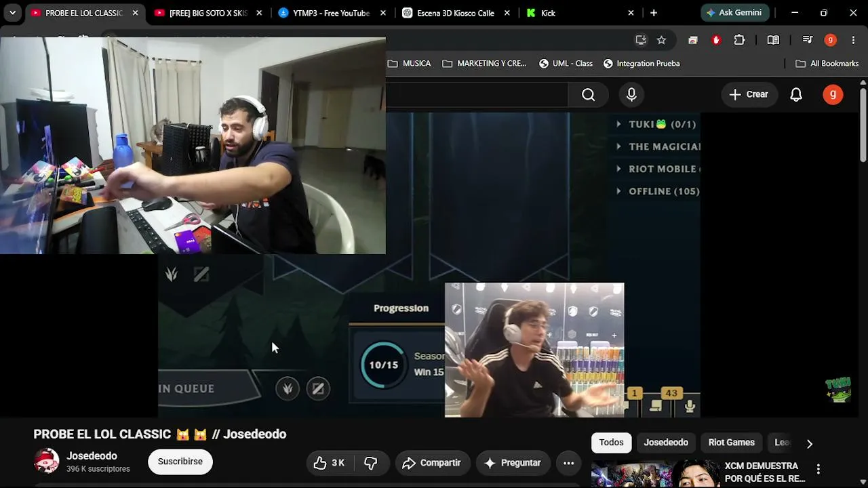Screen dimensions: 868x488
Task: Switch to the YTMP3 tab
Action: tap(331, 13)
